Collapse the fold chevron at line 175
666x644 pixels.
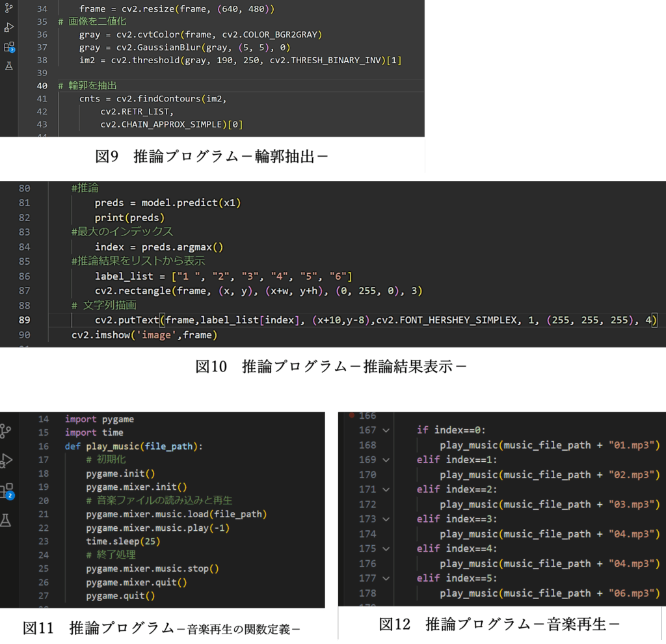tap(386, 549)
